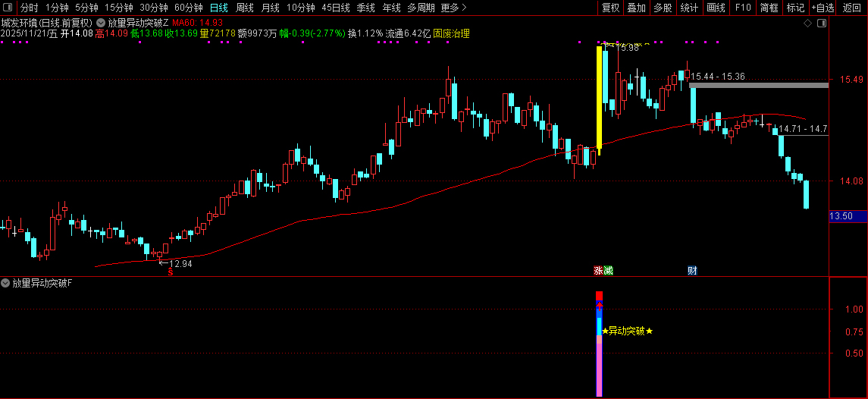Open the F10 company info
This screenshot has width=868, height=399.
(x=743, y=8)
